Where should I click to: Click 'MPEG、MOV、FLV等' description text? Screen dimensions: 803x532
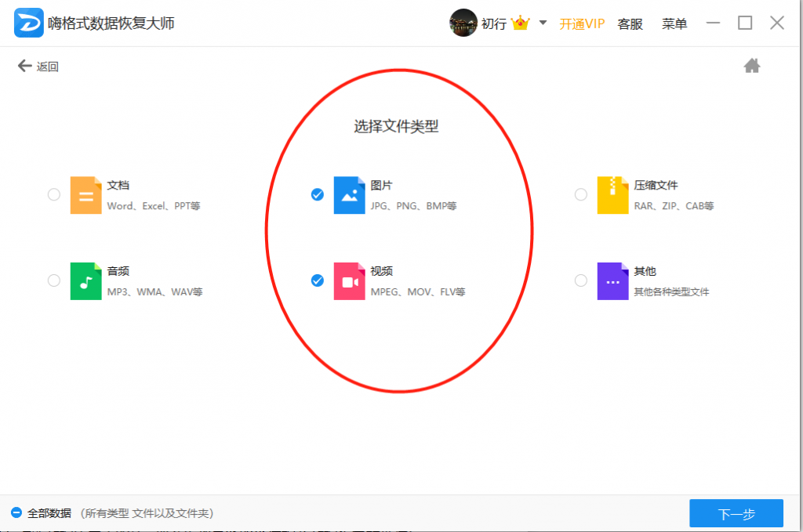click(418, 291)
